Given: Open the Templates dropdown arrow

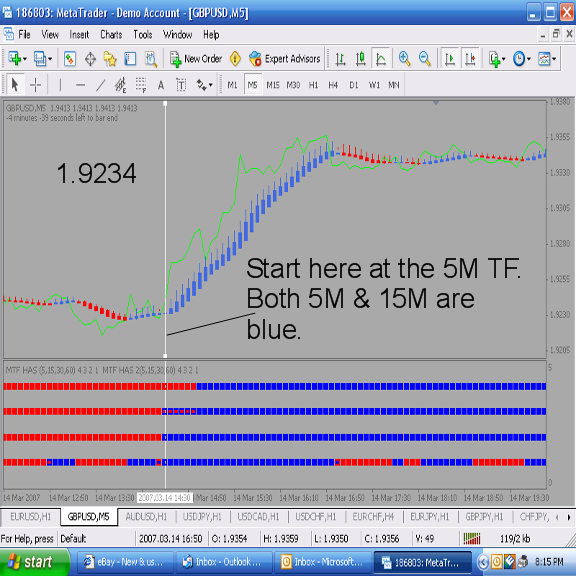Looking at the screenshot, I should click(554, 59).
